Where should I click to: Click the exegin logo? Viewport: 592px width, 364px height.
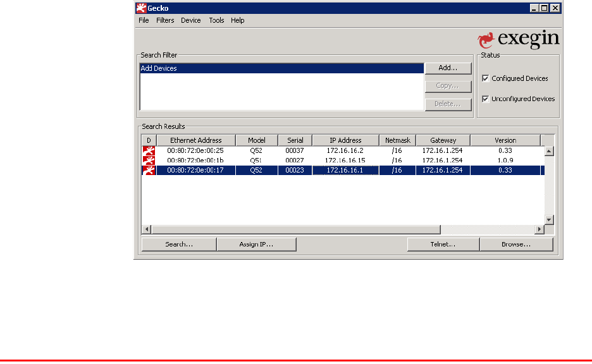[x=518, y=39]
